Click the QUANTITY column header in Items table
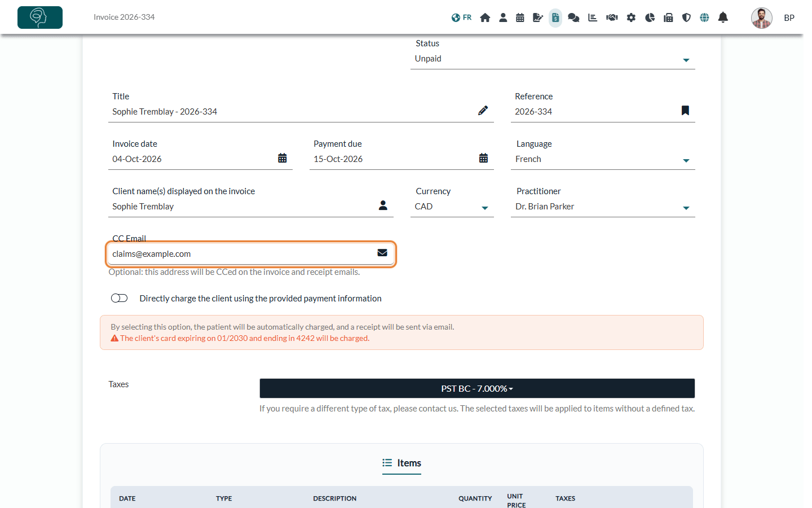Viewport: 812px width, 508px height. click(475, 498)
